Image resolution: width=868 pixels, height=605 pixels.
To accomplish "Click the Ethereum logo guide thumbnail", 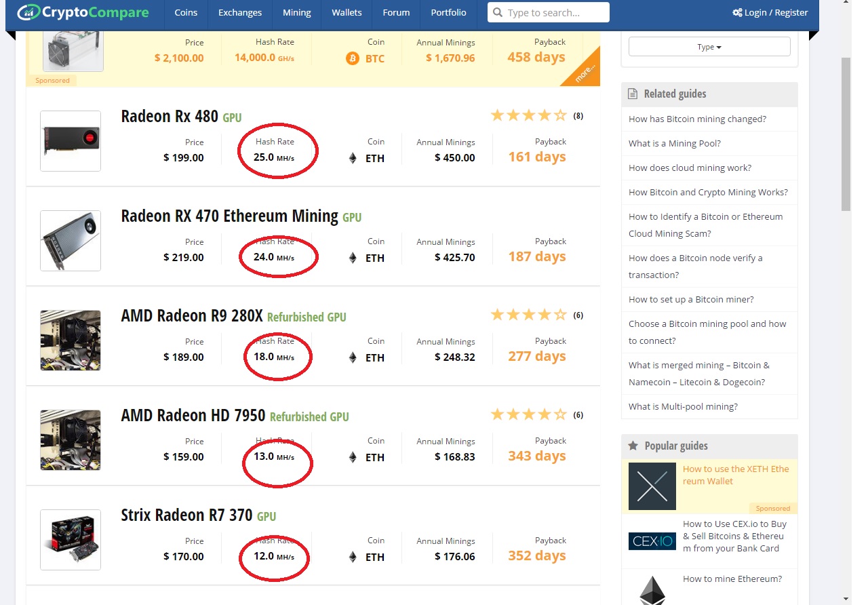I will [652, 589].
